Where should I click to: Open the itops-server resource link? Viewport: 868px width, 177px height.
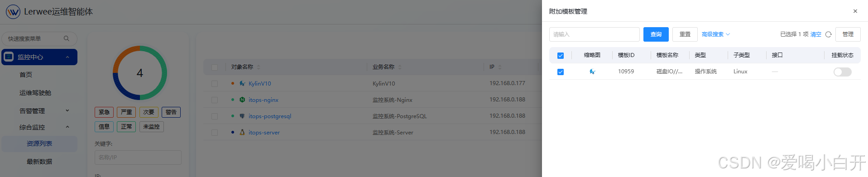[264, 133]
